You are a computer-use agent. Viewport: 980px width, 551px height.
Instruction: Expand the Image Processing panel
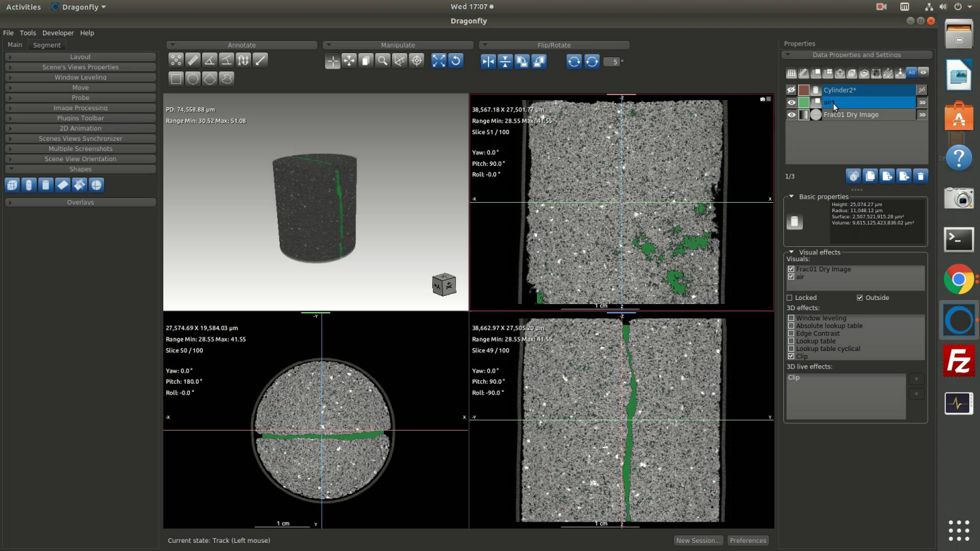click(x=80, y=107)
